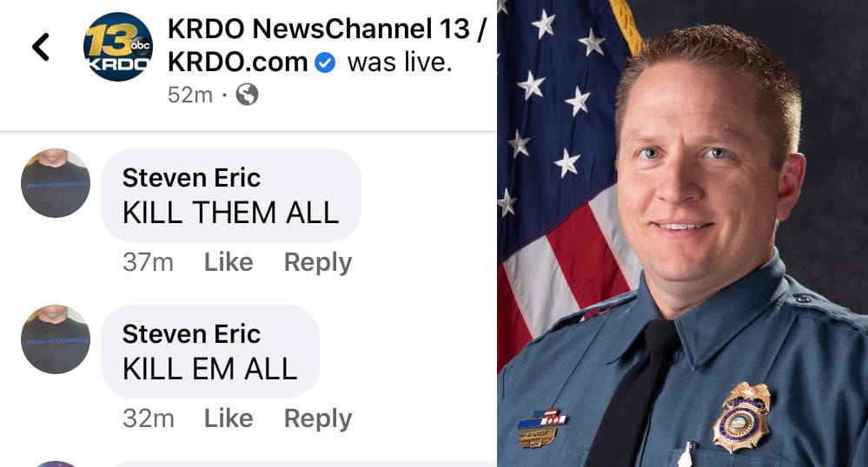Click the 52m post timestamp
Viewport: 868px width, 467px height.
click(190, 95)
